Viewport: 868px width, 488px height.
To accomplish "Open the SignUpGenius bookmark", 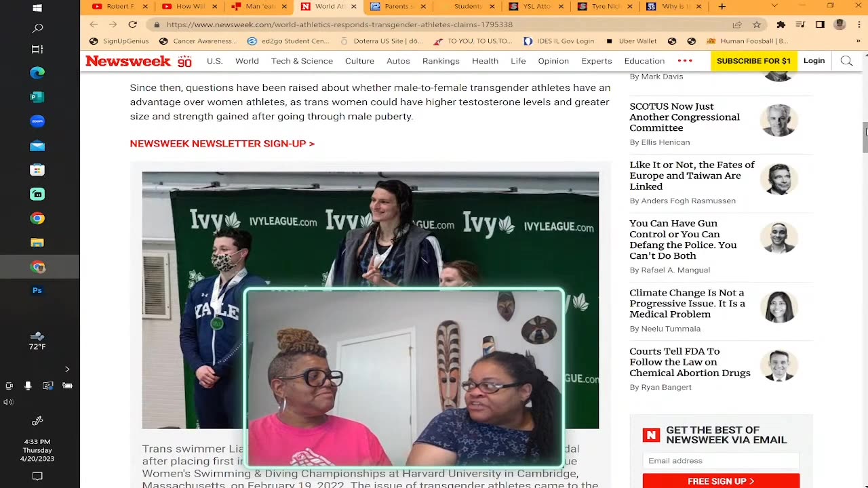I will tap(119, 41).
